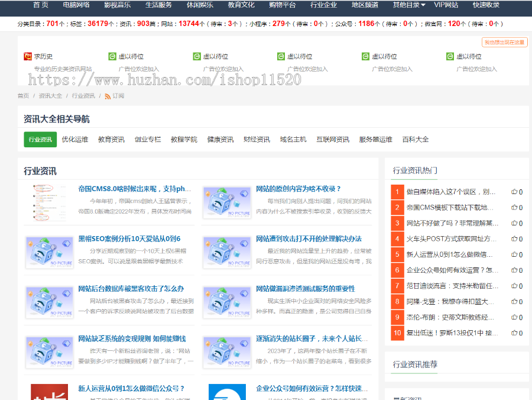Open 行业企业 navigation item
Viewport: 532px width, 400px height.
[x=324, y=5]
